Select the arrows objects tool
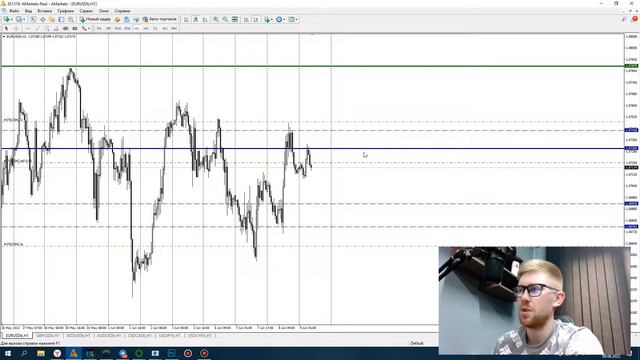 (84, 29)
